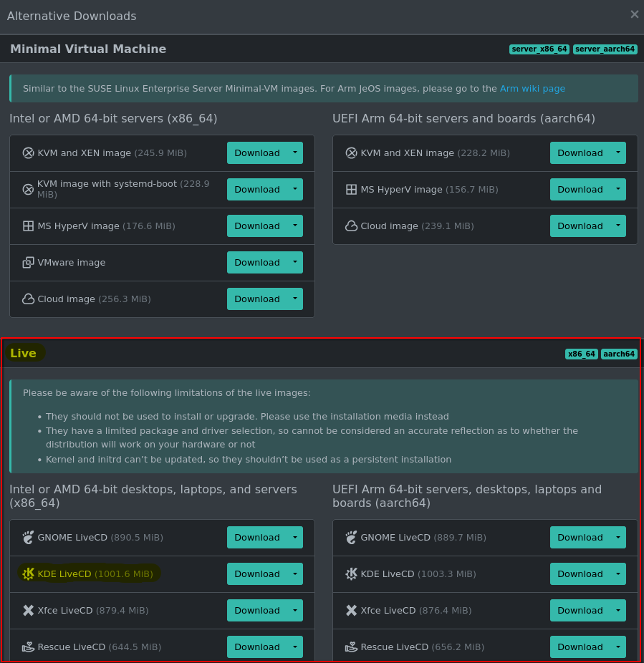The width and height of the screenshot is (644, 663).
Task: Download KVM image with systemd-boot
Action: (x=256, y=190)
